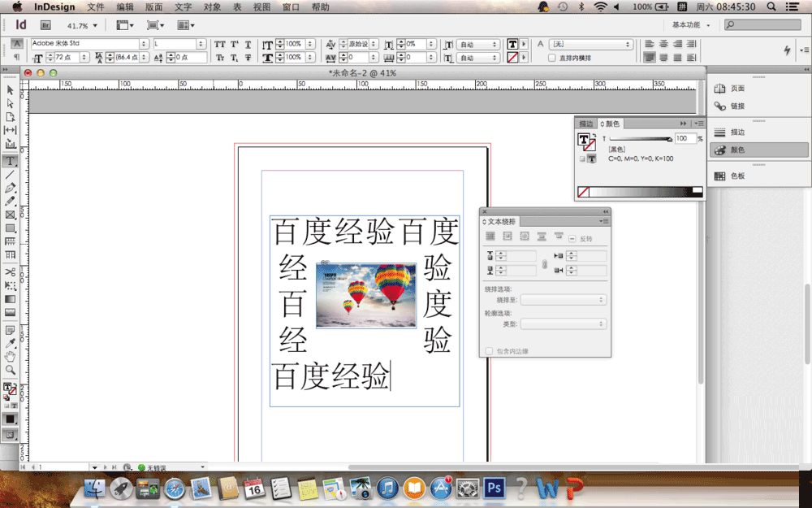812x508 pixels.
Task: Open the 基本功能 workspace switcher
Action: tap(691, 25)
